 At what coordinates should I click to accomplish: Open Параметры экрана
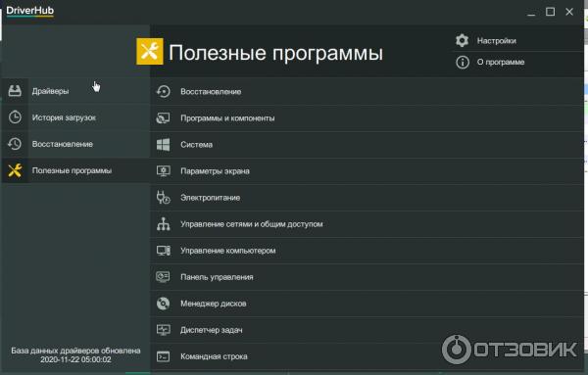coord(367,170)
